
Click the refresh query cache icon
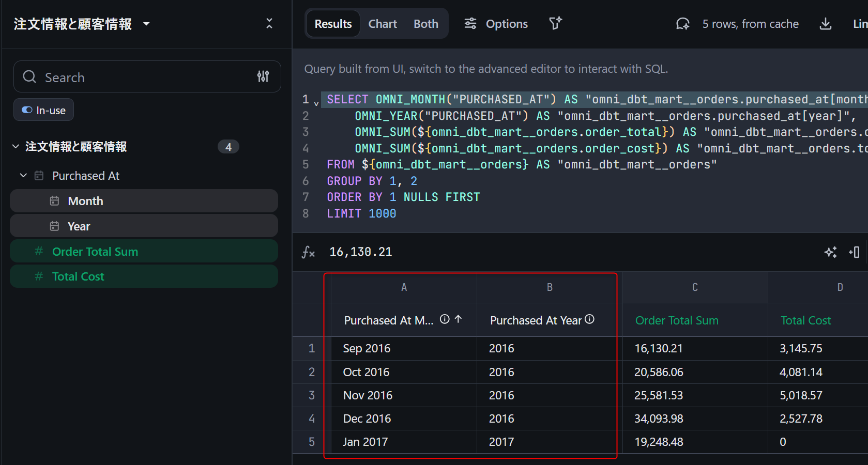[x=682, y=24]
